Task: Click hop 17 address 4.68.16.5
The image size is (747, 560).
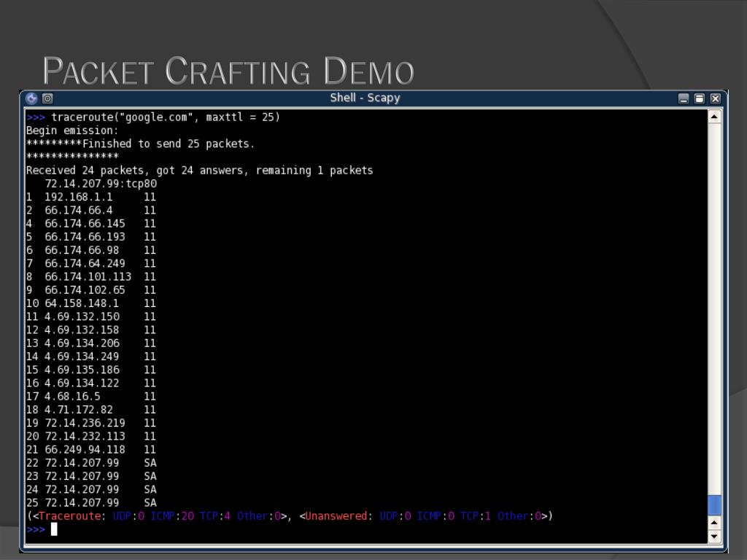Action: coord(72,397)
